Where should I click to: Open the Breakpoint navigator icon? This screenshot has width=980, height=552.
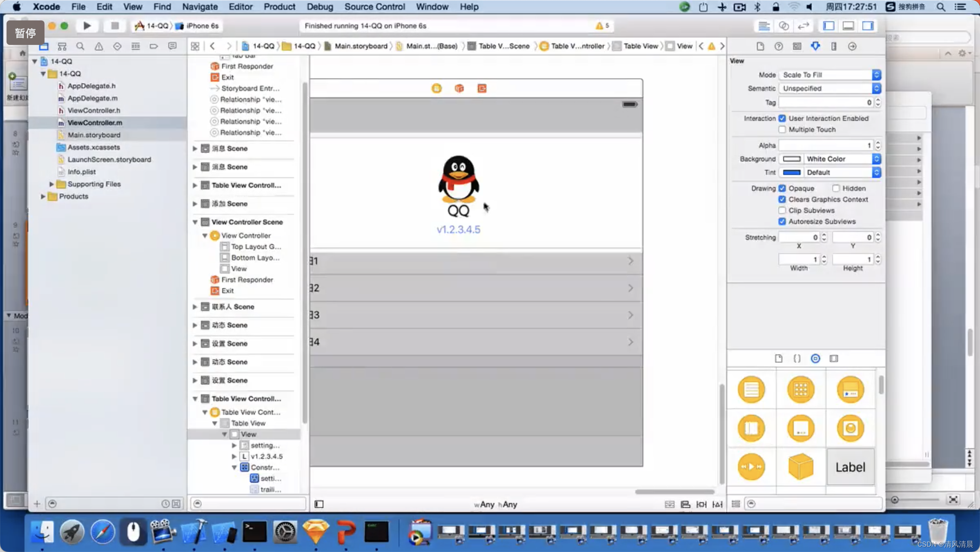click(x=154, y=46)
